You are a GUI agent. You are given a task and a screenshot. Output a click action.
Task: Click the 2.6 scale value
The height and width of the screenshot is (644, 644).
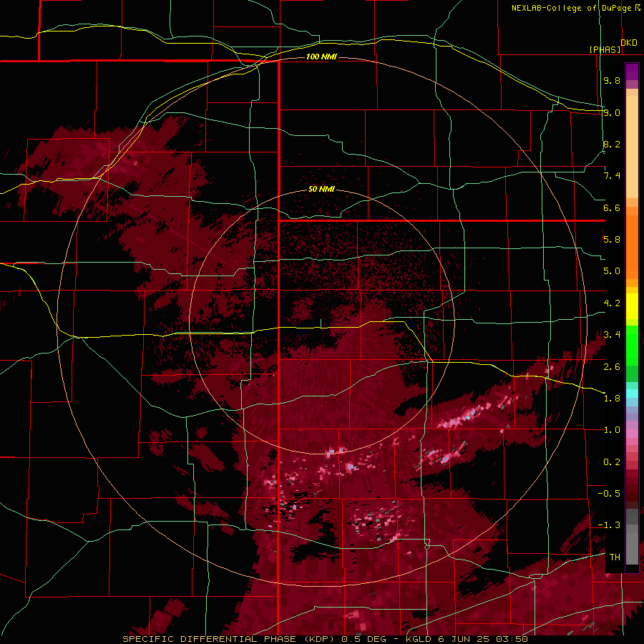point(612,367)
